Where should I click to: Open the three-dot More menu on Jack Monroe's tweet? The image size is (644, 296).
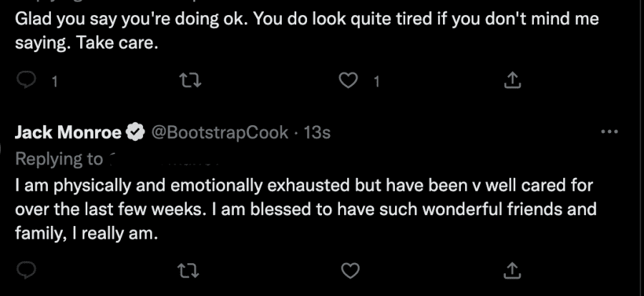pos(610,132)
